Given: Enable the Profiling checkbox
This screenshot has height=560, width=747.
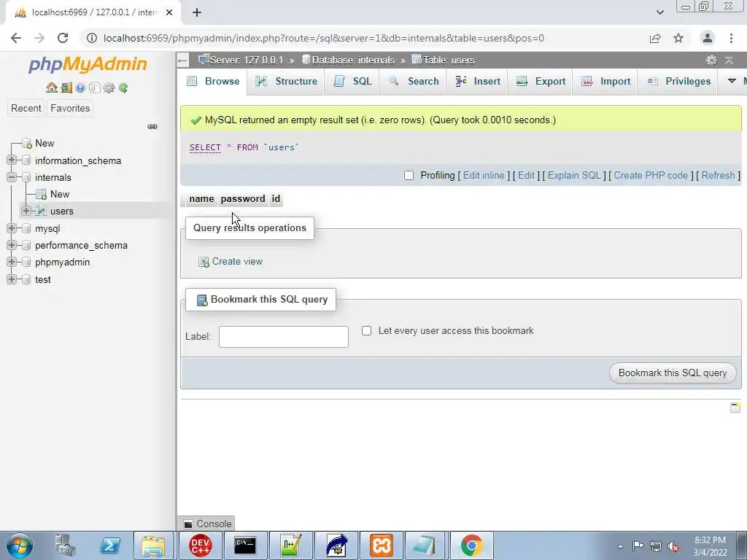Looking at the screenshot, I should pos(409,175).
